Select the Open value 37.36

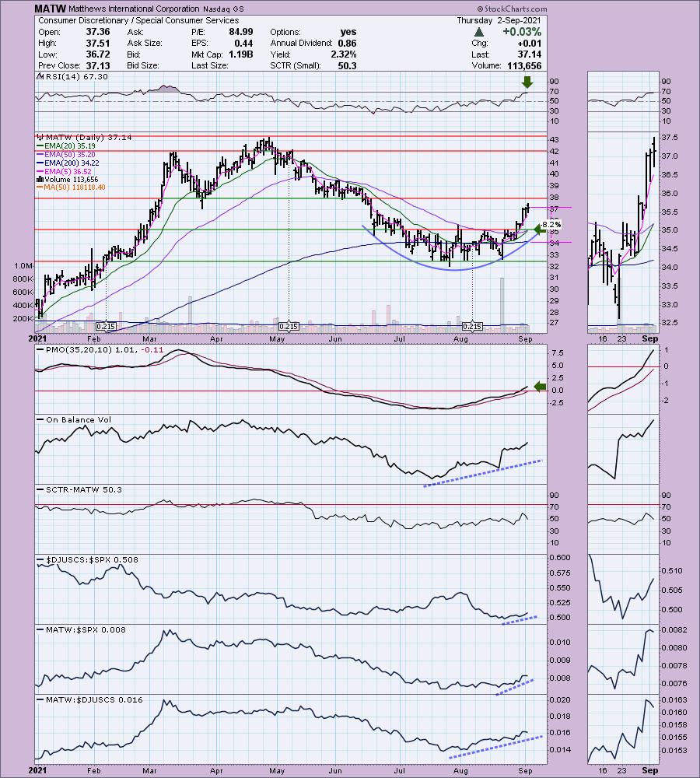pos(98,32)
